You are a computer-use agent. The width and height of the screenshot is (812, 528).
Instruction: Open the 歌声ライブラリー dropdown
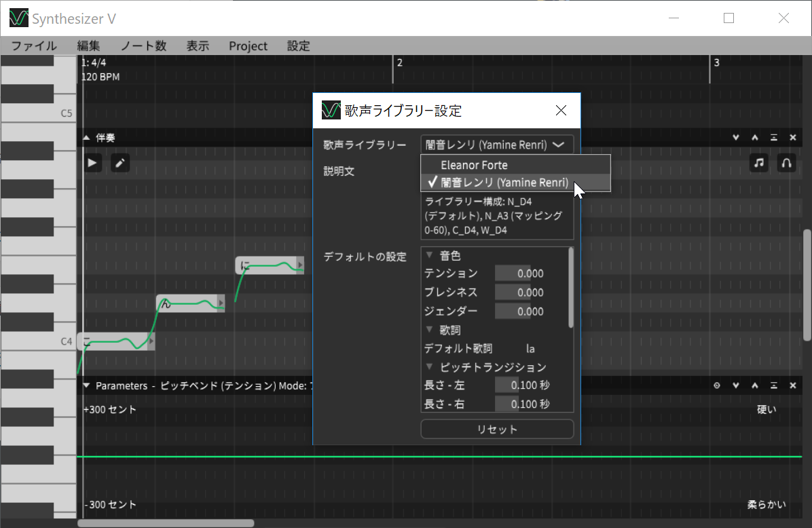coord(497,145)
